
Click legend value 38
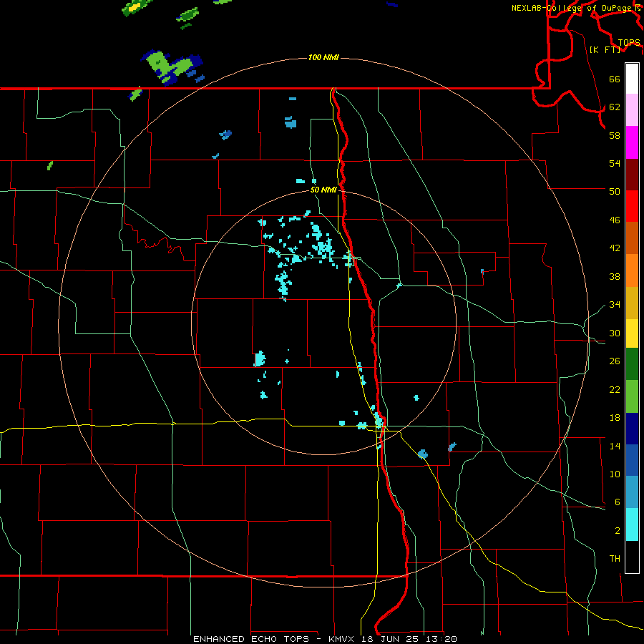pos(615,276)
